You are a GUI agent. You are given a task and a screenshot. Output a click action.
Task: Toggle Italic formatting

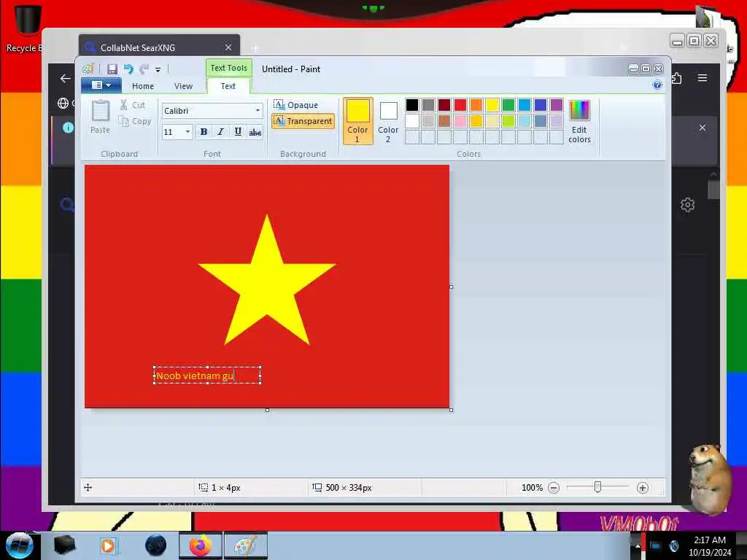pos(220,132)
